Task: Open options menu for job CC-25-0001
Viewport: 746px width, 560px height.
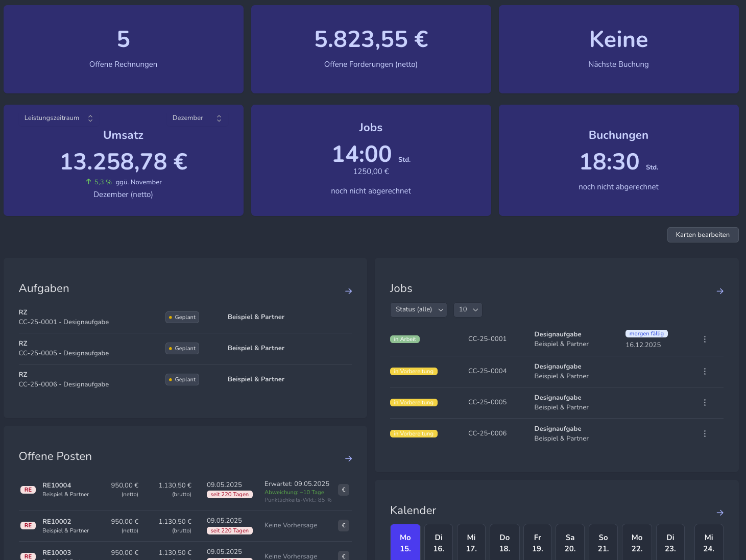Action: (705, 339)
